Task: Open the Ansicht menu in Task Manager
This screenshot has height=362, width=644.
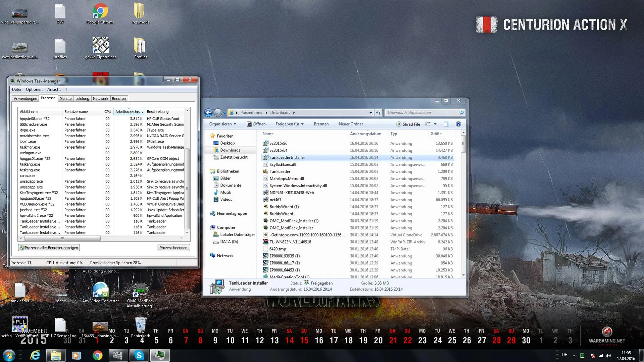Action: [x=54, y=90]
